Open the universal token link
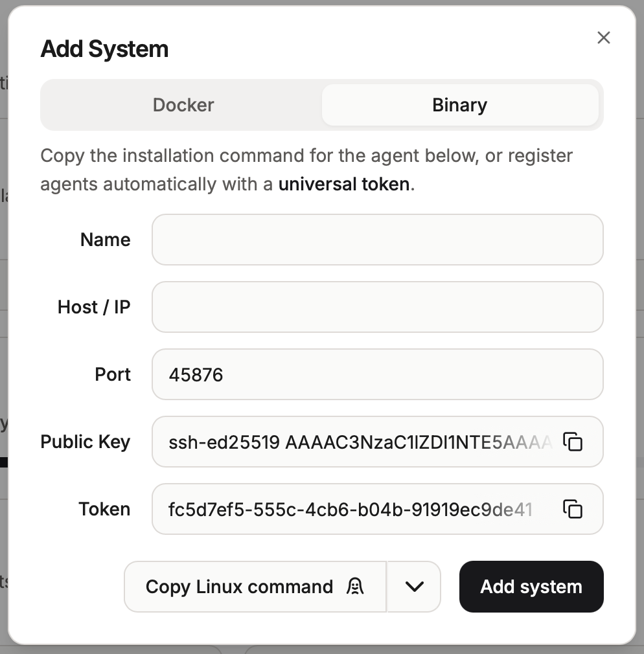644x654 pixels. click(343, 185)
